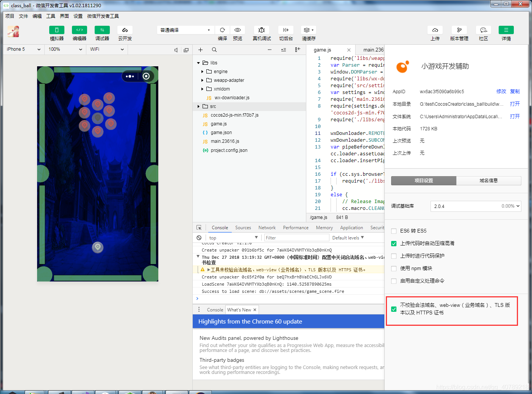
Task: Open the 项目 menu
Action: (10, 16)
